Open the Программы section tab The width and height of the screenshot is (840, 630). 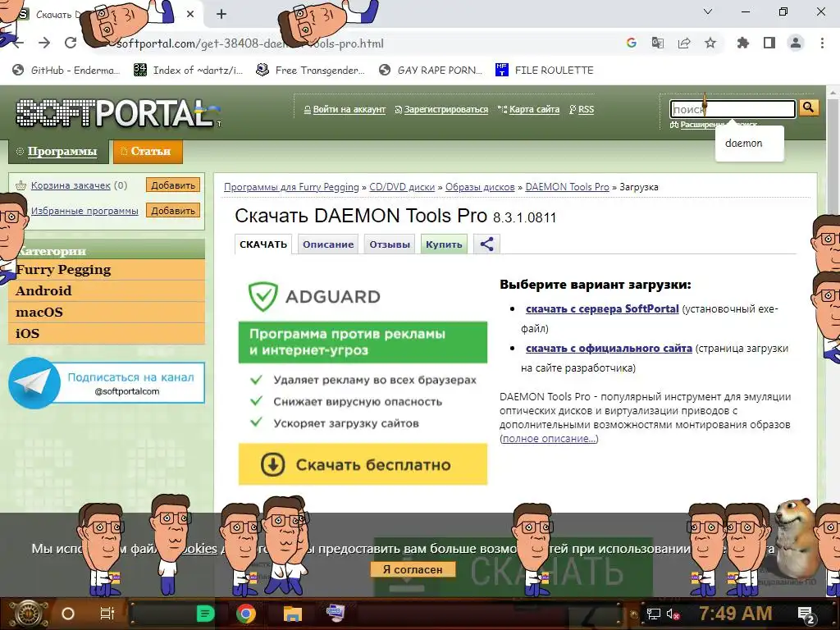tap(57, 152)
